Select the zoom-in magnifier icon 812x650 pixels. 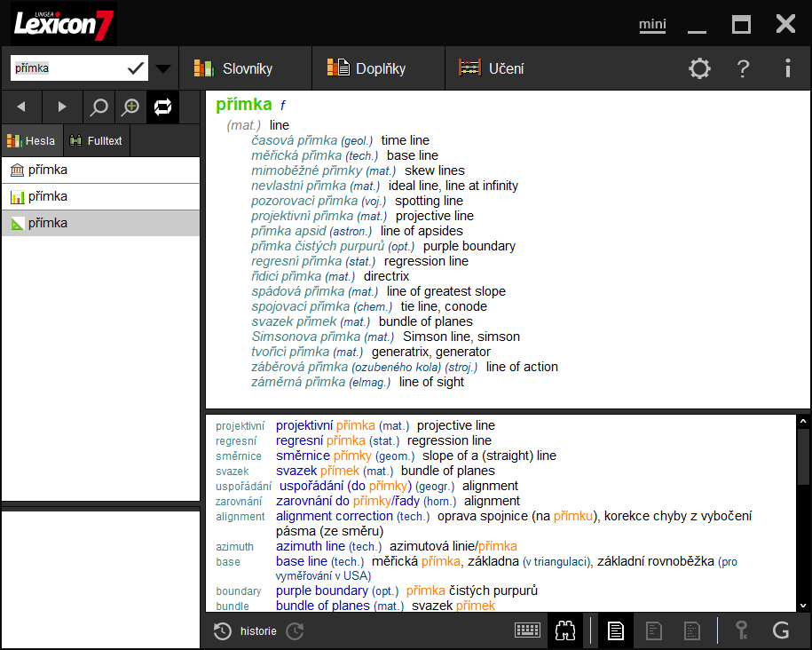click(130, 107)
